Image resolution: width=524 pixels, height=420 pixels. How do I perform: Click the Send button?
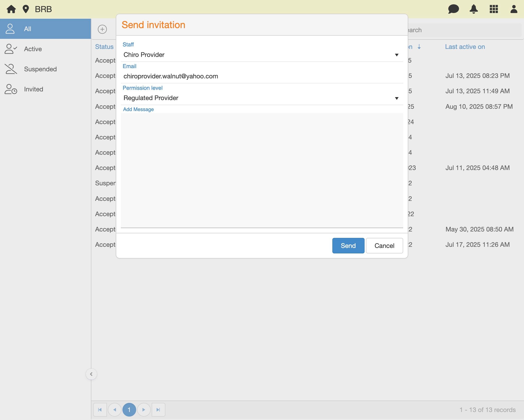[348, 246]
